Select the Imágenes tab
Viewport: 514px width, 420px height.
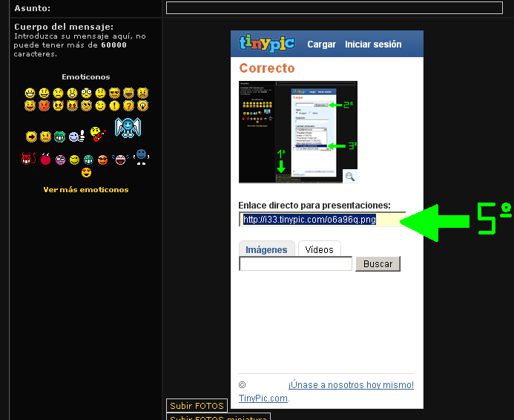tap(266, 250)
